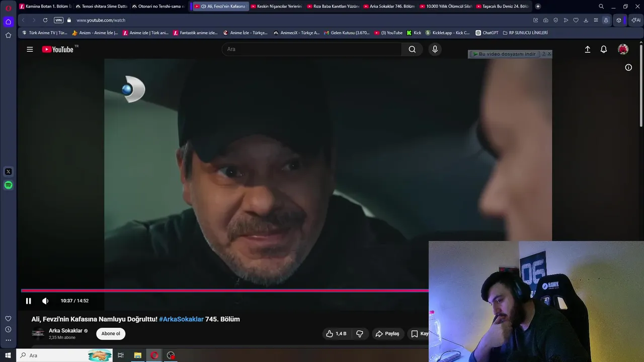Screen dimensions: 644x362
Task: Start voice search with the microphone icon
Action: point(435,49)
